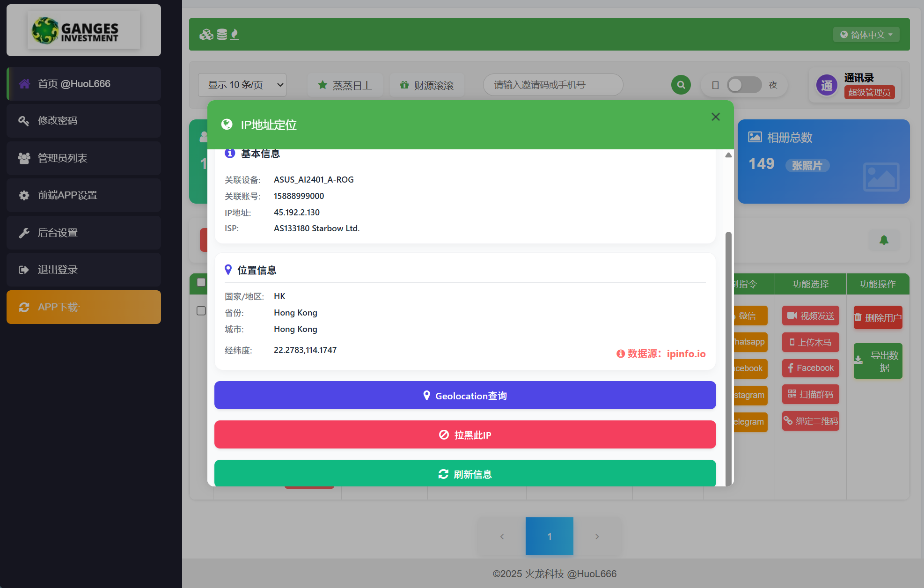Click the flame icon in header
924x588 pixels.
[x=235, y=35]
